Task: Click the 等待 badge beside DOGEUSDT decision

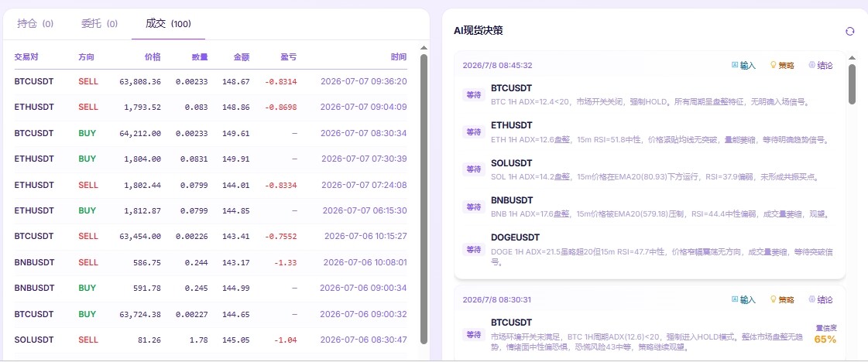Action: [x=473, y=249]
